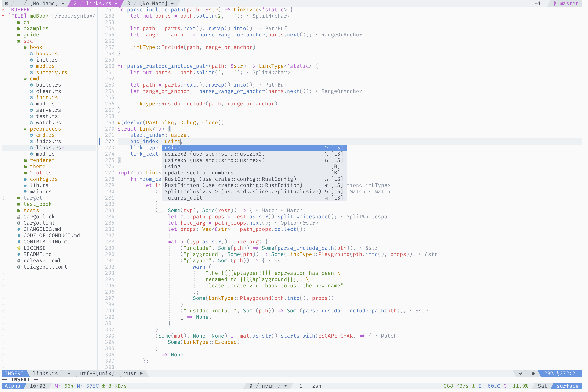Switch to the links.rs tab

(99, 4)
